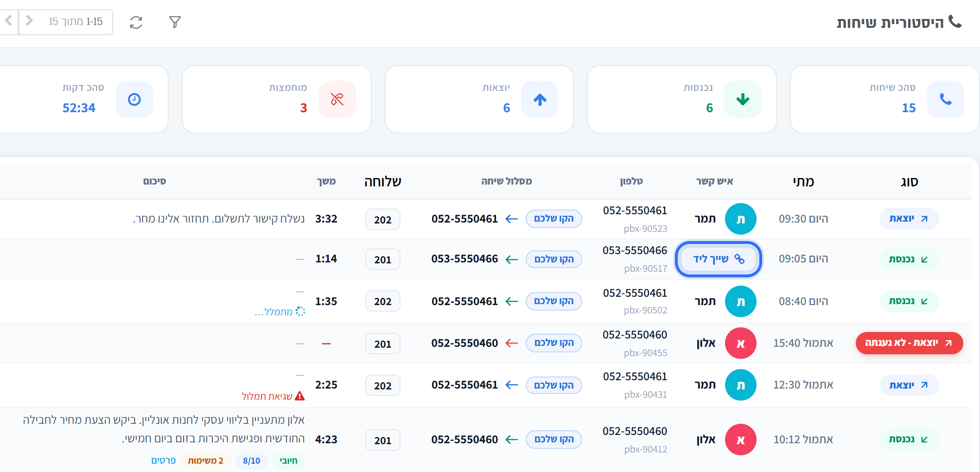Image resolution: width=980 pixels, height=472 pixels.
Task: Click phone number 053-5550466 in phone column
Action: click(x=635, y=250)
